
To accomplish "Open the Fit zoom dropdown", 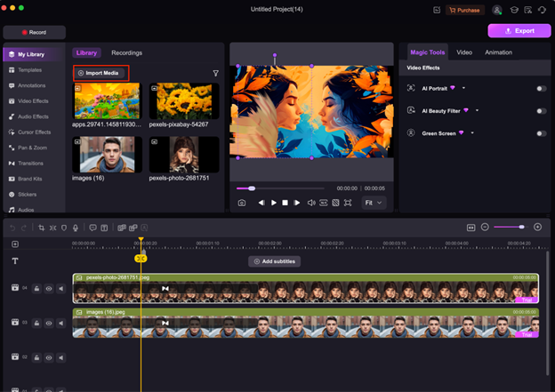I will 374,203.
